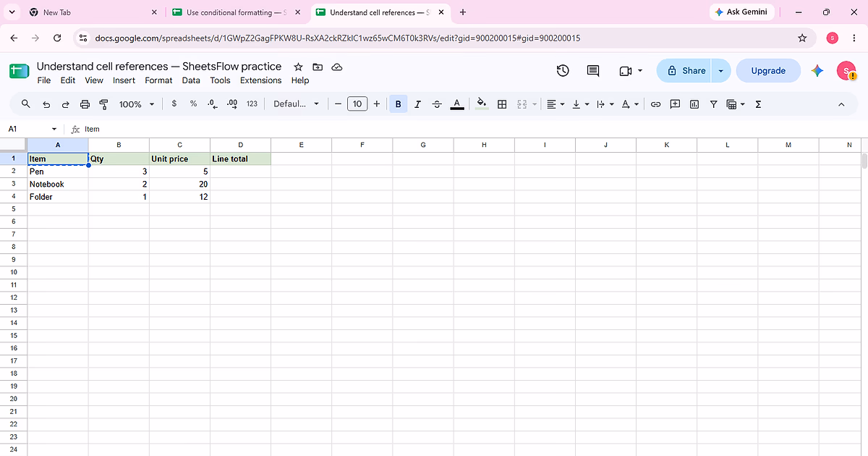Open a new browser tab

[463, 12]
